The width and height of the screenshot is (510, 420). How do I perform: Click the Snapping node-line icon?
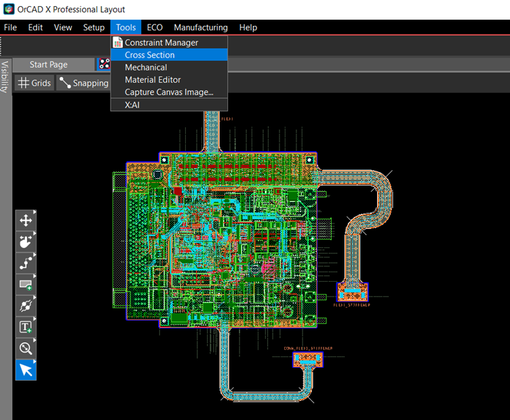[x=65, y=83]
